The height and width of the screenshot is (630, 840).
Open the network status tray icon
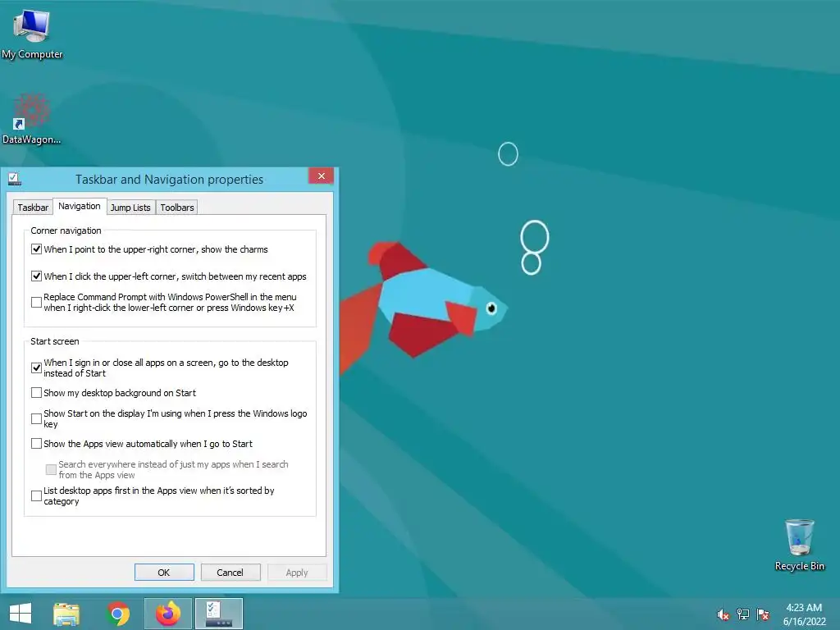[743, 614]
